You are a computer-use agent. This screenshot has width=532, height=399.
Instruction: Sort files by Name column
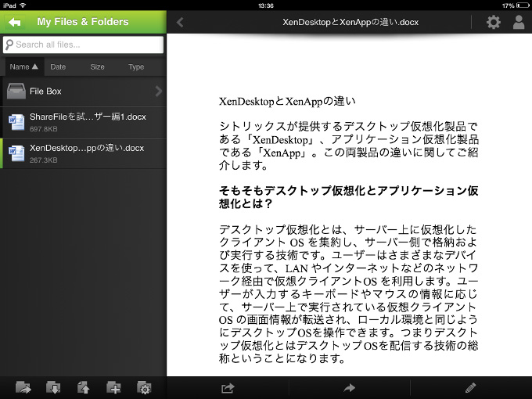[24, 66]
